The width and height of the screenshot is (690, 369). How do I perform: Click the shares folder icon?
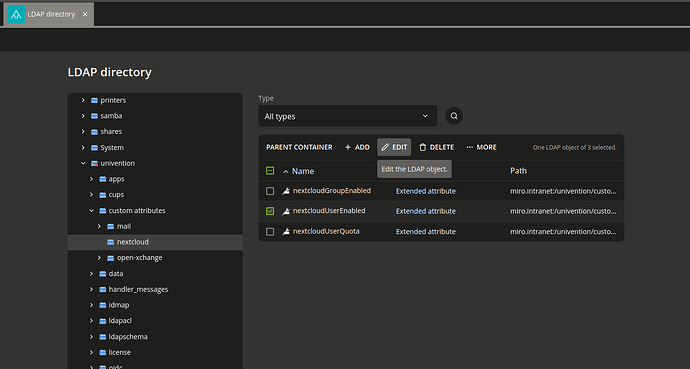click(x=94, y=132)
